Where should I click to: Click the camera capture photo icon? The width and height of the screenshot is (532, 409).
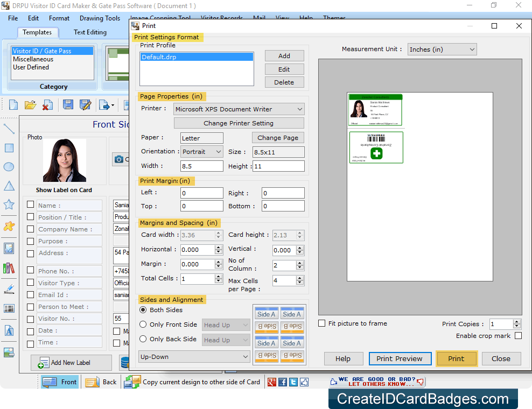tap(119, 159)
